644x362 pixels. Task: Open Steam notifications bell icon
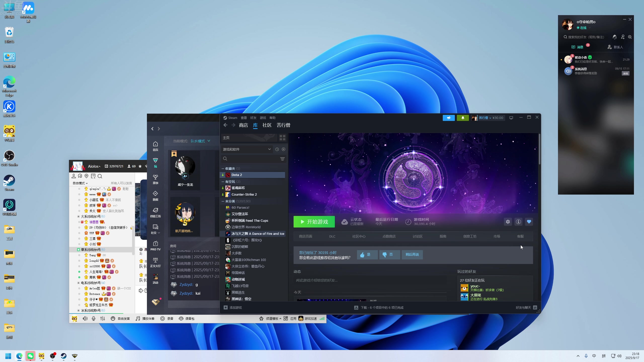[x=463, y=118]
